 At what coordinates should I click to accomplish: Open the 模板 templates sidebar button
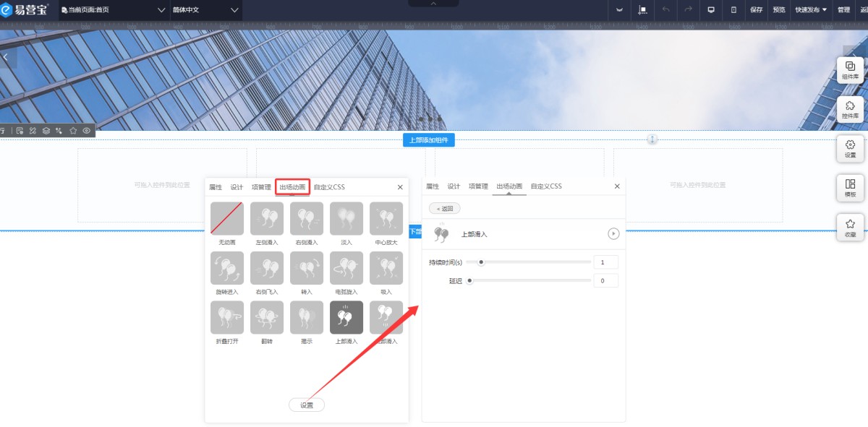click(850, 188)
